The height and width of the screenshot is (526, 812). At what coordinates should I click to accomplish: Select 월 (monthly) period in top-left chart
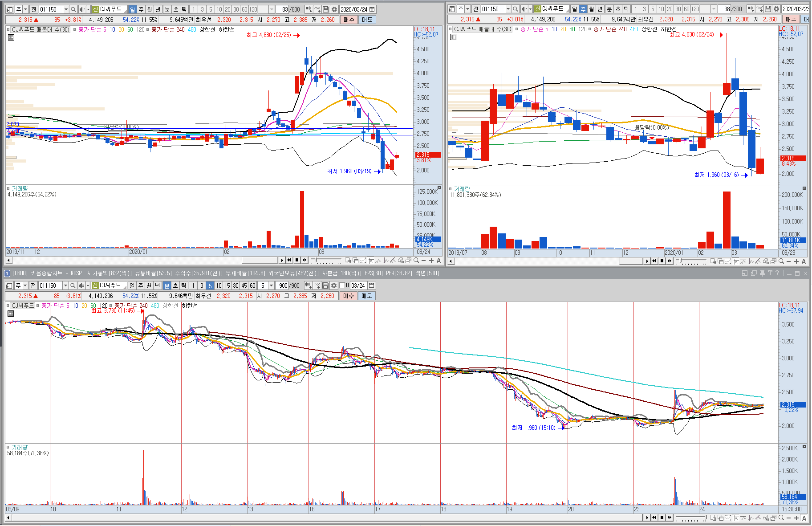[x=150, y=9]
